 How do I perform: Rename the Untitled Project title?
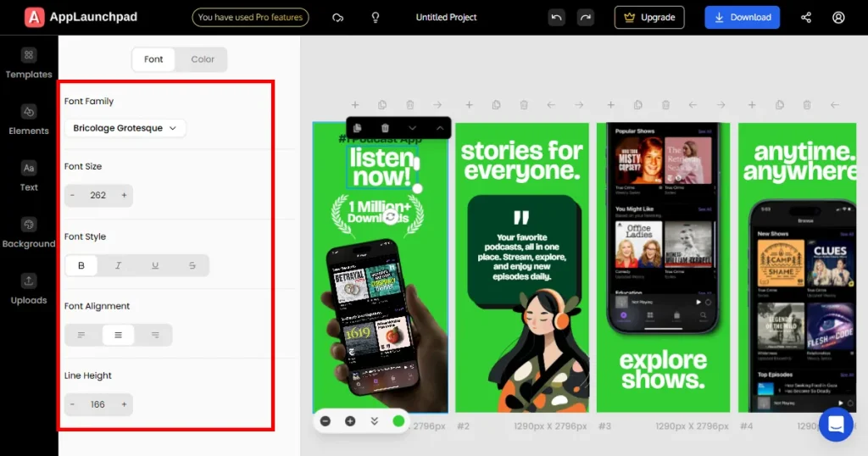click(x=446, y=17)
